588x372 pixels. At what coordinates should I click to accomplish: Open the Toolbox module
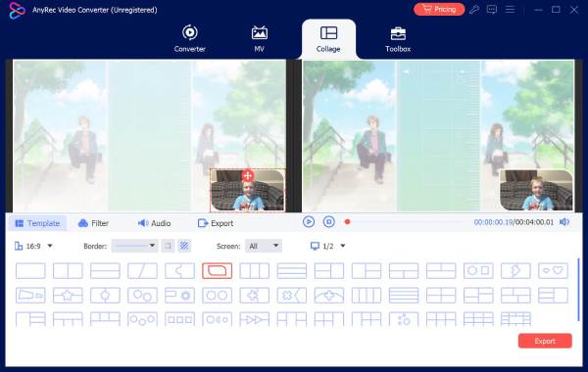point(398,38)
